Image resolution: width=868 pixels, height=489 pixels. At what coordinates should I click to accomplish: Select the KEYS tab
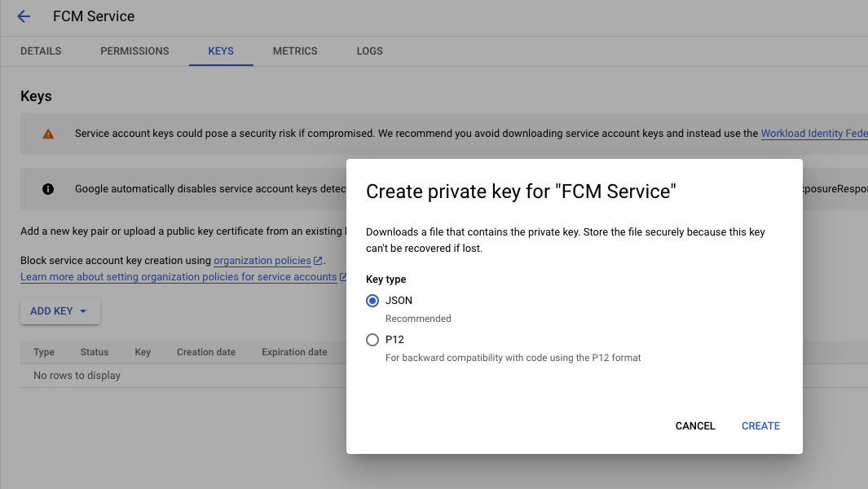coord(221,51)
